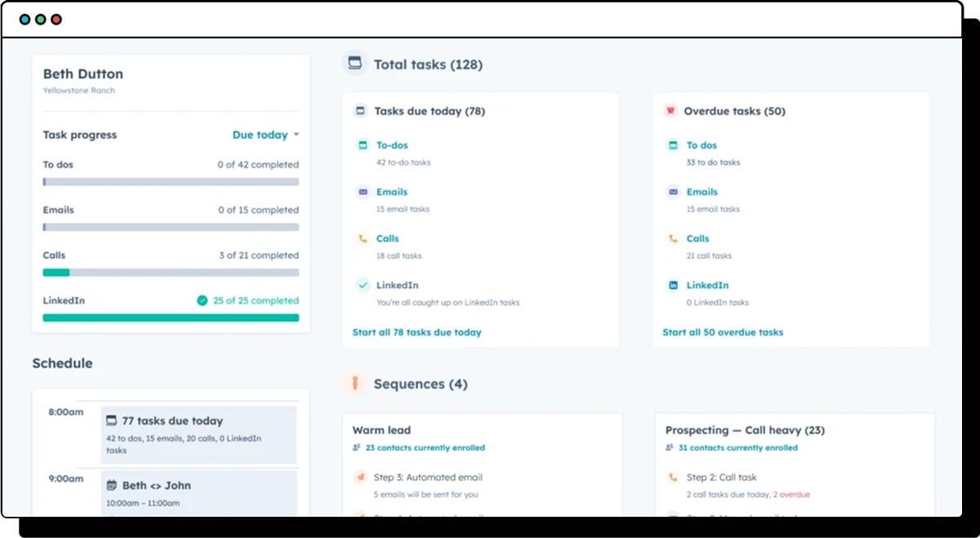980x538 pixels.
Task: Click the Sequences header icon
Action: pos(354,383)
